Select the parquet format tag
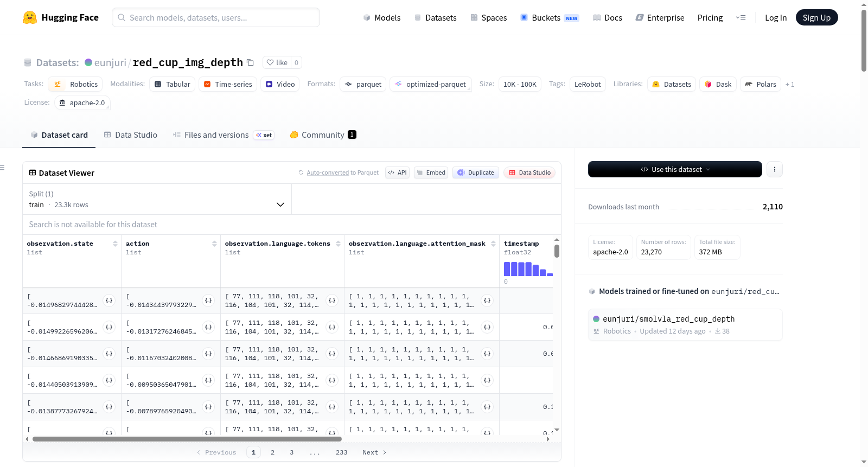This screenshot has height=467, width=868. point(363,84)
